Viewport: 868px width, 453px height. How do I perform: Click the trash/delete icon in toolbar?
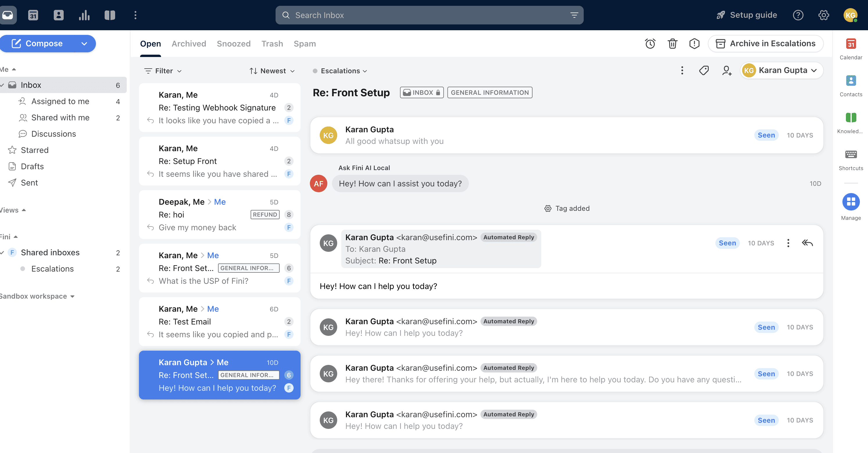672,43
